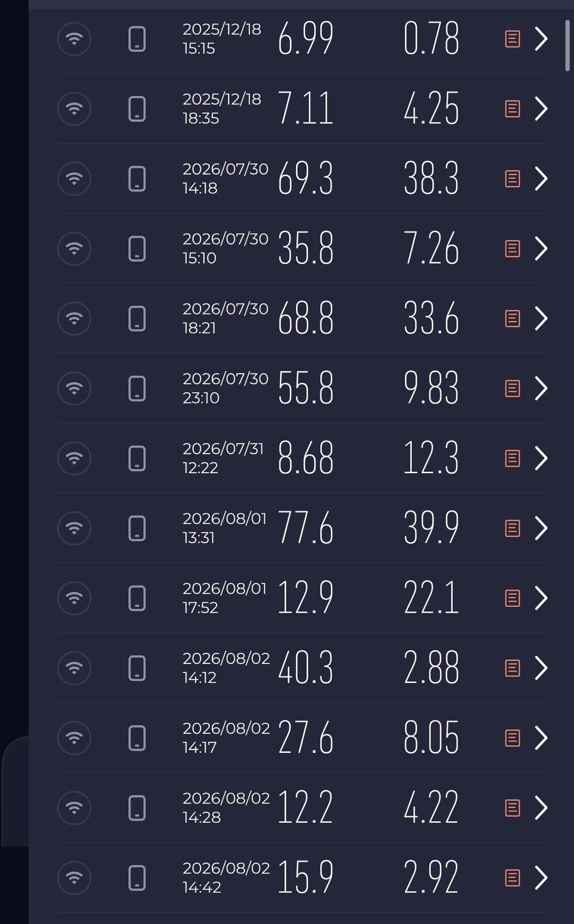Click Wi-Fi icon on the 2026/08/01 13:31 row
574x924 pixels.
tap(74, 528)
